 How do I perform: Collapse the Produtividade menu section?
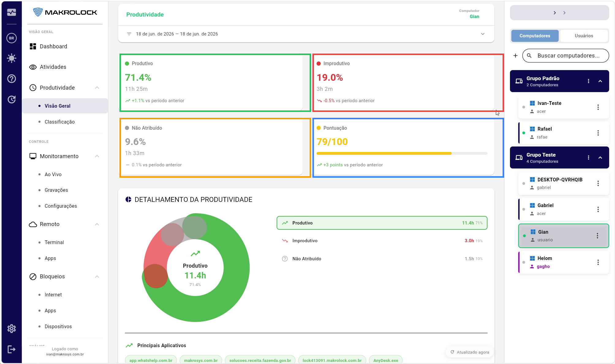97,88
